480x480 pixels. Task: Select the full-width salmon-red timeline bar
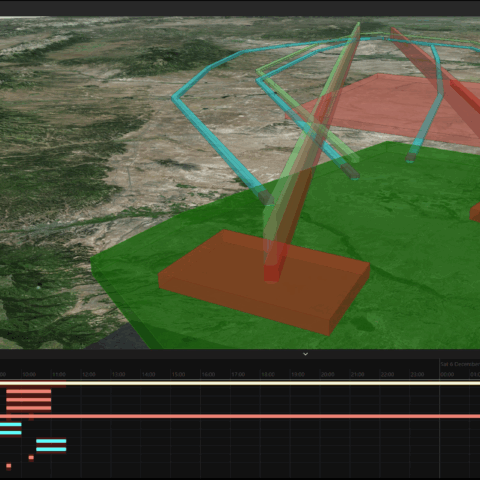click(x=240, y=416)
